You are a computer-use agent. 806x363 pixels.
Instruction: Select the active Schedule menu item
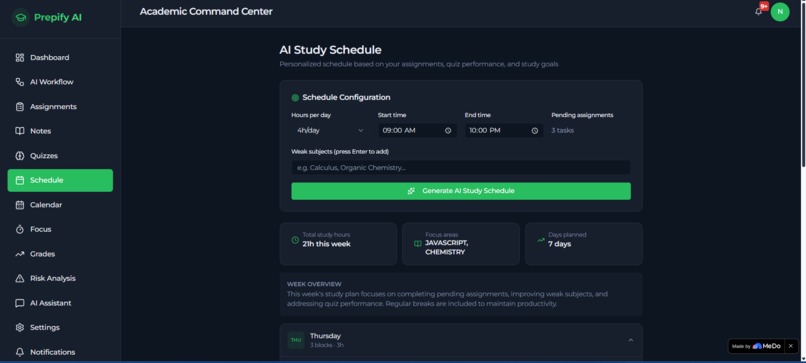pyautogui.click(x=60, y=180)
